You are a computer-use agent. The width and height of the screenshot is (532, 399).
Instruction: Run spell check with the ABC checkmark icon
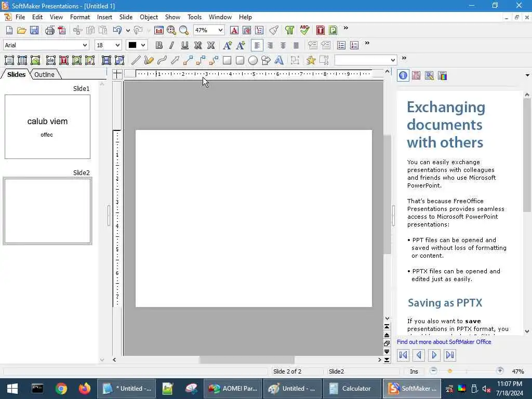(304, 30)
